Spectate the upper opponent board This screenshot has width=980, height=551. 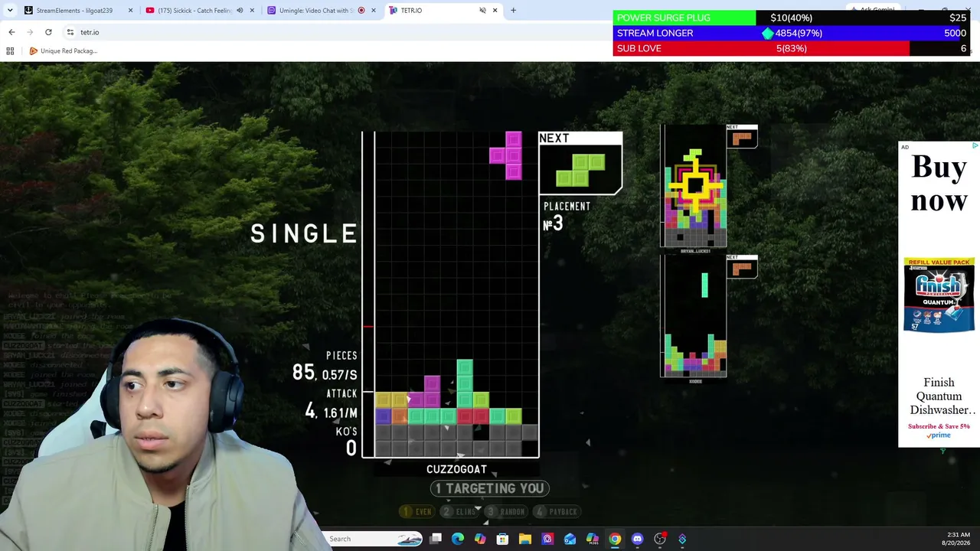pos(694,186)
